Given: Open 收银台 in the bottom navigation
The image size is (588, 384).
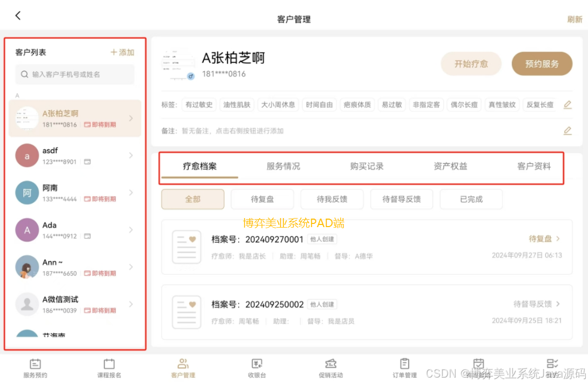Looking at the screenshot, I should pos(257,368).
